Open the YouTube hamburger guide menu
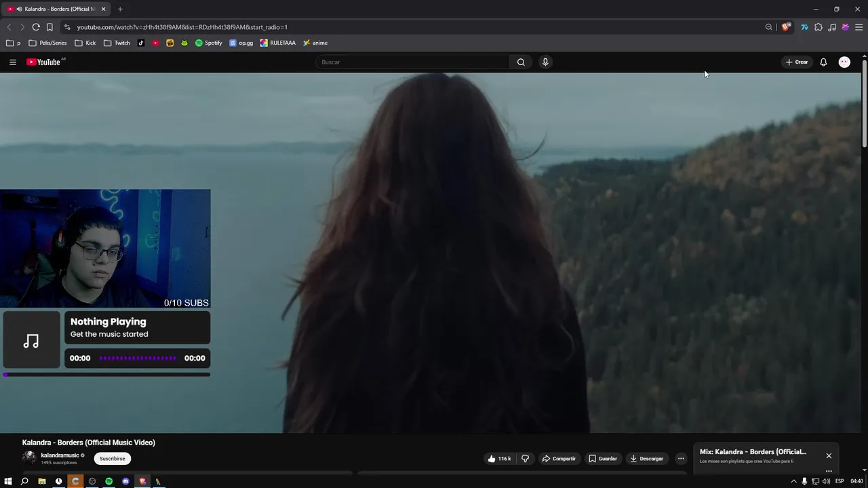Screen dimensions: 868x488 click(12, 62)
